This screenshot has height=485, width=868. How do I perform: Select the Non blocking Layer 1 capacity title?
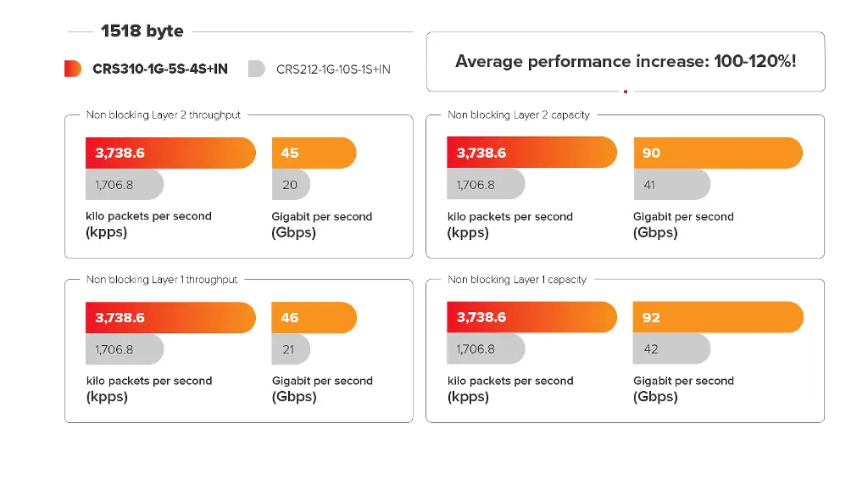pyautogui.click(x=517, y=280)
